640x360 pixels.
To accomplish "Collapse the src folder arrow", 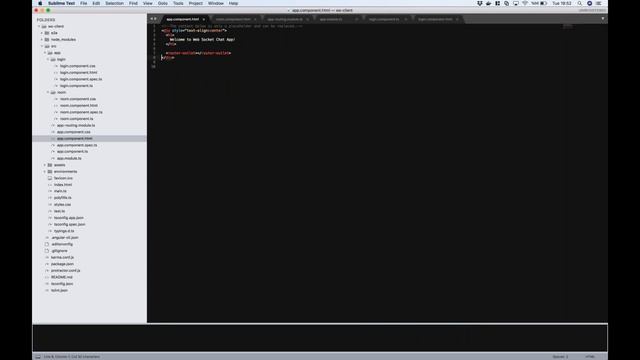I will coord(42,46).
